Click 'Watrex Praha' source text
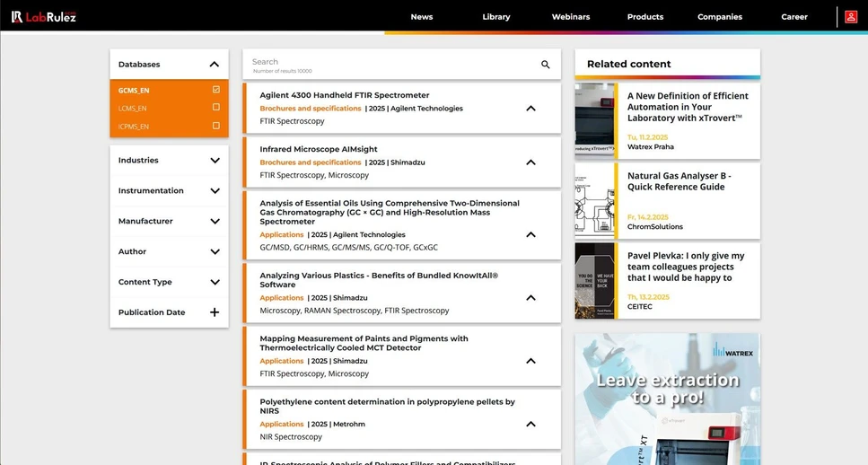868x465 pixels. pos(651,146)
